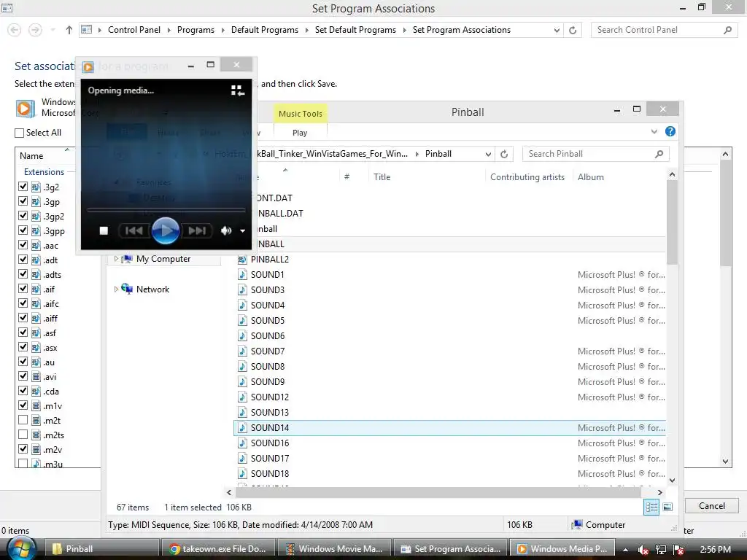The height and width of the screenshot is (560, 747).
Task: Go back in Control Panel window
Action: pyautogui.click(x=15, y=30)
